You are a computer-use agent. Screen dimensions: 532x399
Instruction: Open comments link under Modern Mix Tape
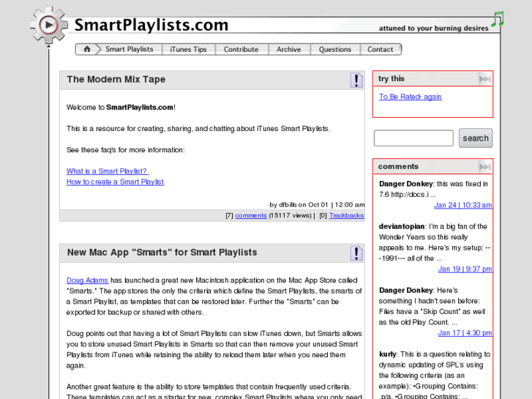click(251, 216)
